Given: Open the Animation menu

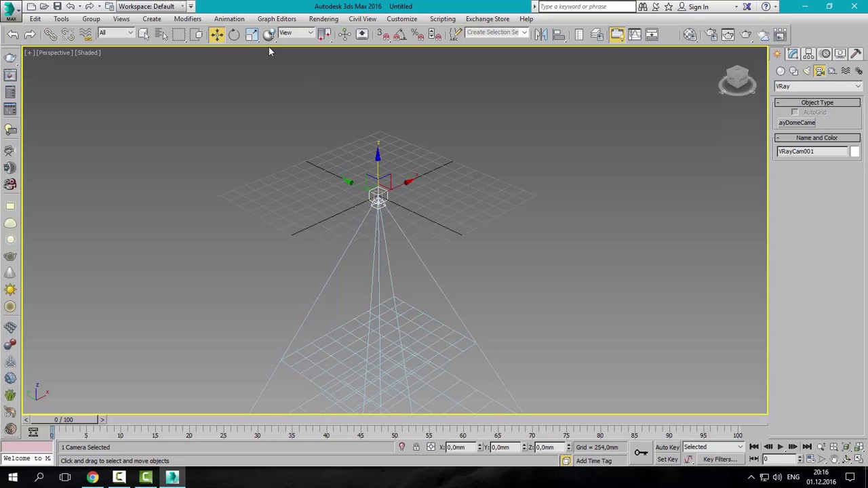Looking at the screenshot, I should point(229,19).
